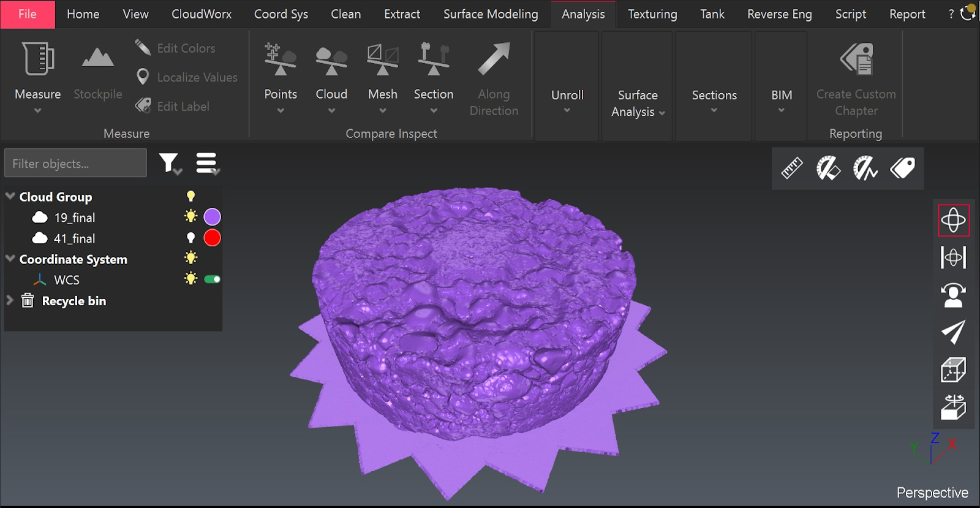Screen dimensions: 980x508
Task: Switch to head-rotation camera mode icon
Action: tap(954, 295)
